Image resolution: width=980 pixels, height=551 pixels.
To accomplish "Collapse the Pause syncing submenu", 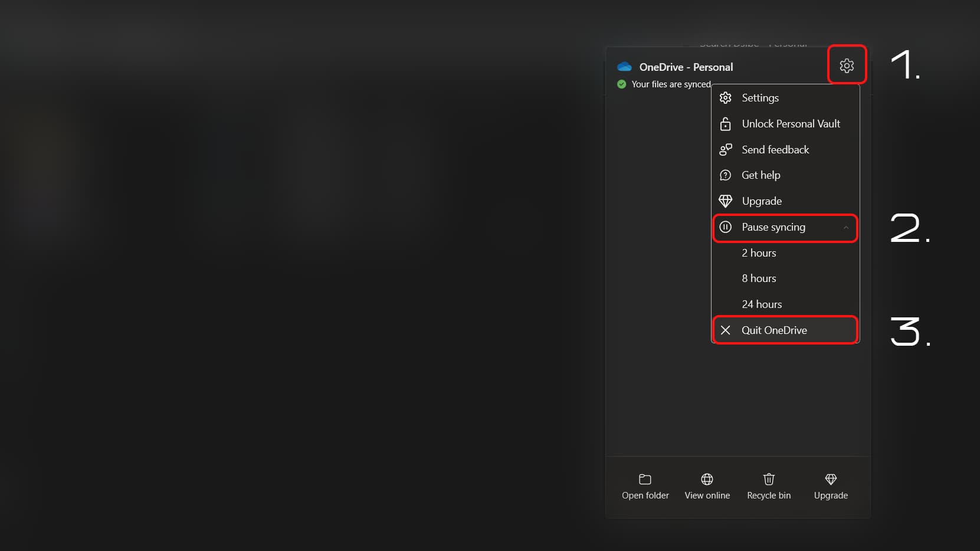I will 785,227.
